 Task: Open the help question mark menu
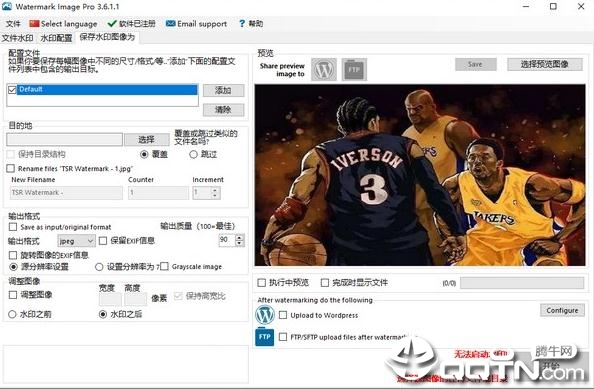pos(251,24)
